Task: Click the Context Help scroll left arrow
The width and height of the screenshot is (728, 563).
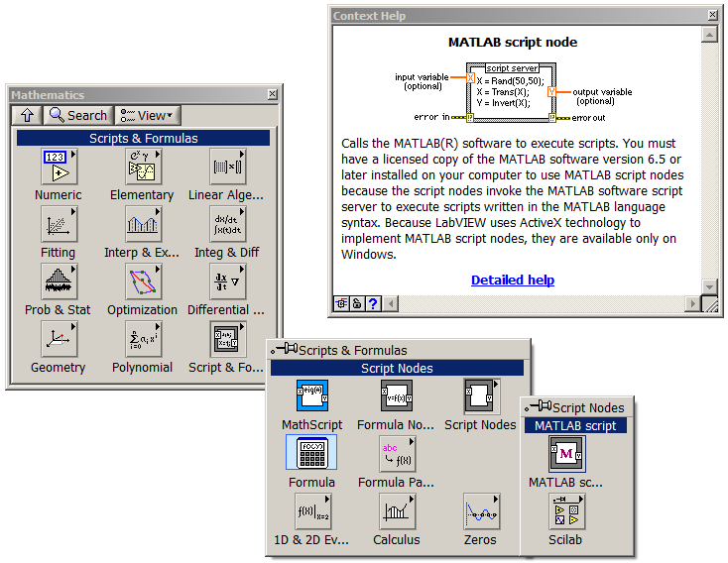Action: tap(391, 303)
